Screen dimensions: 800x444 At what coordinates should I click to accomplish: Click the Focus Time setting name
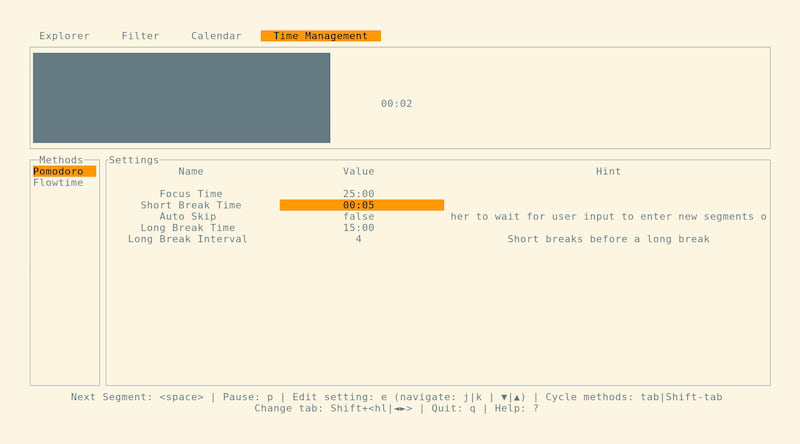[x=191, y=194]
